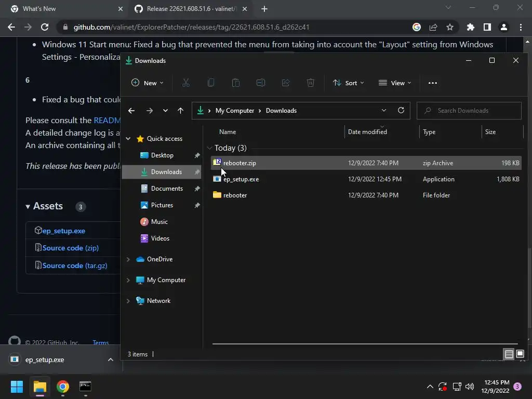Open the New item dropdown
Screen dimensions: 532x399
pos(148,83)
